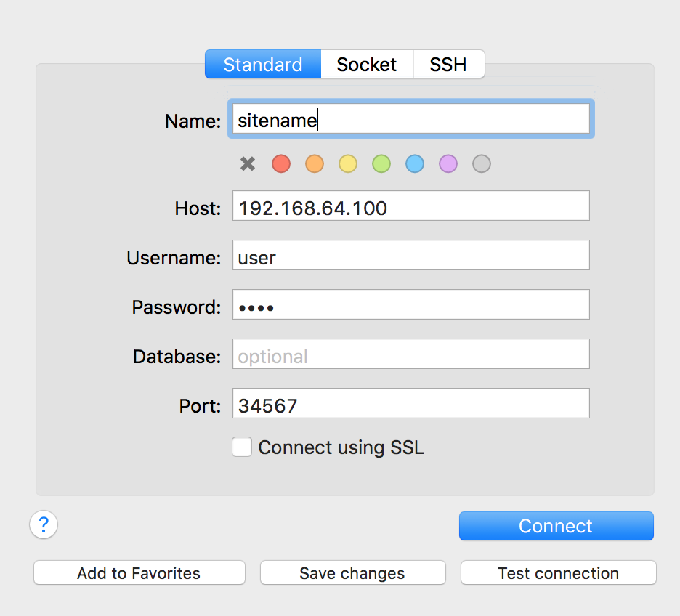Viewport: 680px width, 616px height.
Task: Click the help question mark icon
Action: pos(44,524)
